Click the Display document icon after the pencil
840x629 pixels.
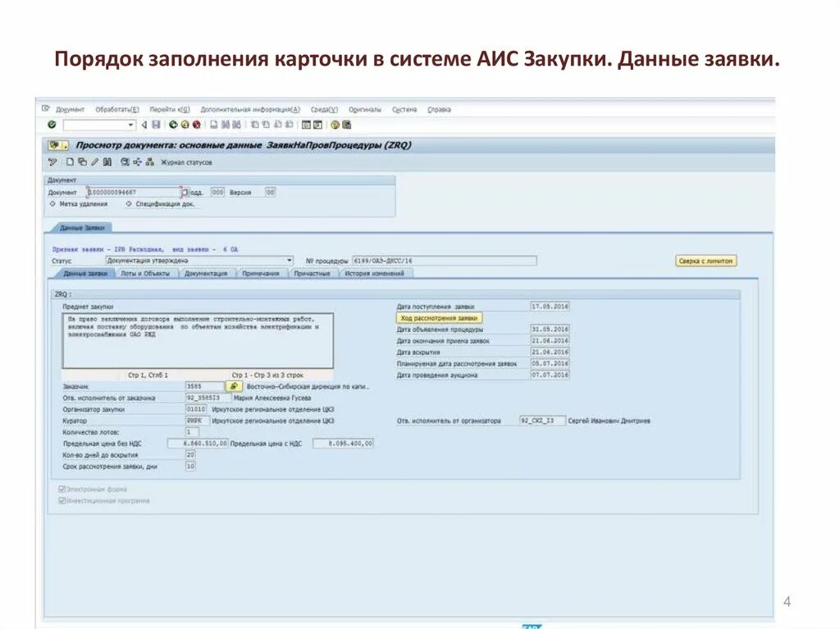107,162
